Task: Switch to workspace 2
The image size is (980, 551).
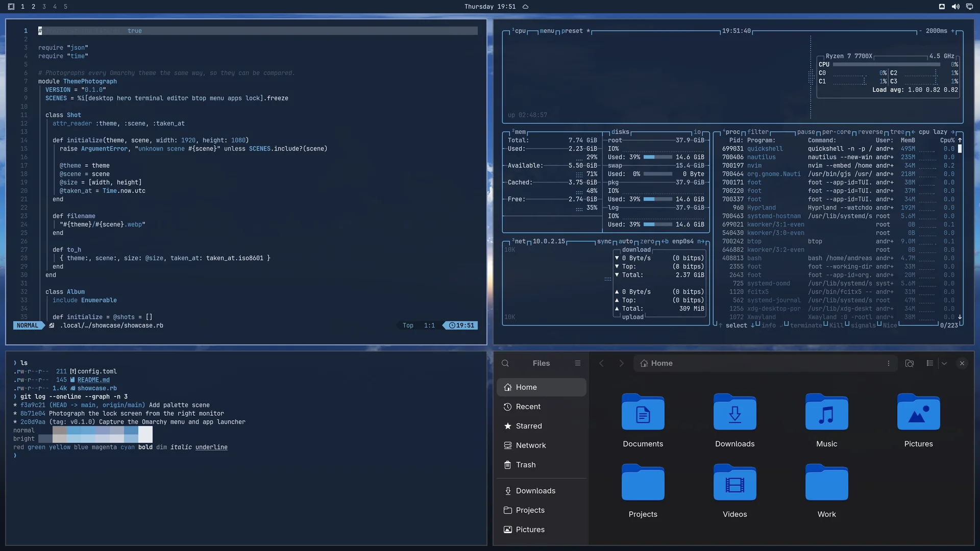Action: click(33, 7)
